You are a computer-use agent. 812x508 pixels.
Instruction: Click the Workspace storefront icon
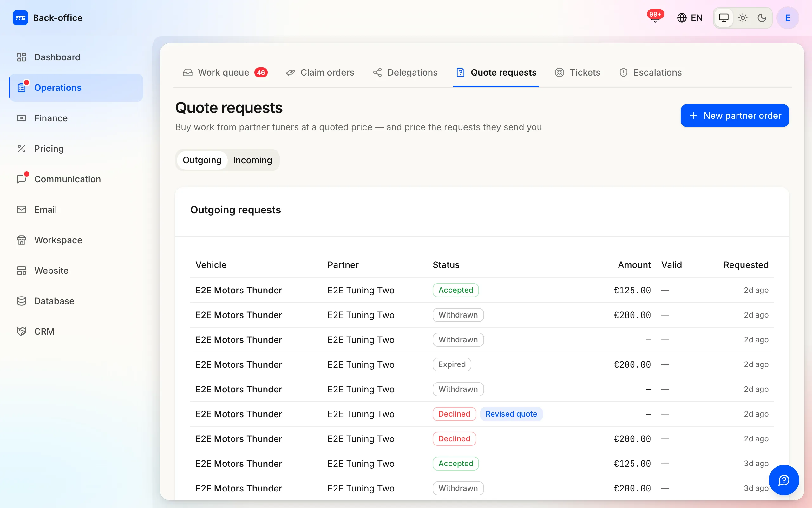(22, 240)
